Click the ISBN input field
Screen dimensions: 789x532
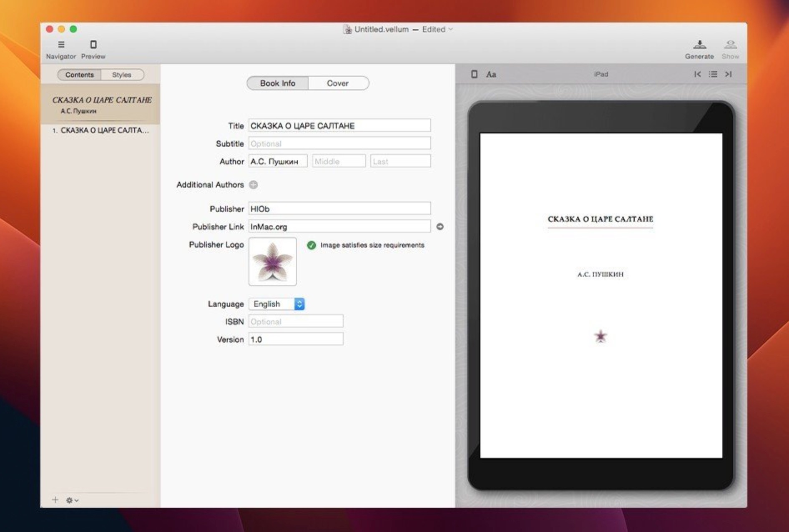295,321
